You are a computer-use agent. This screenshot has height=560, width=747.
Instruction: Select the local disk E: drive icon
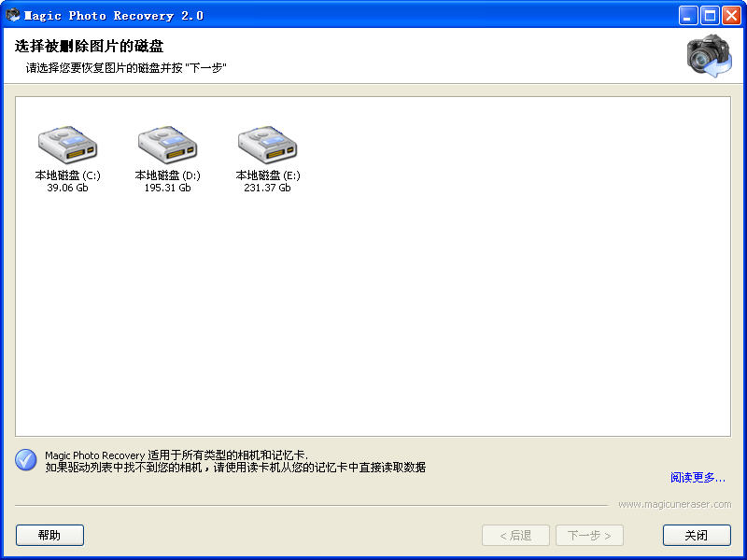(267, 143)
